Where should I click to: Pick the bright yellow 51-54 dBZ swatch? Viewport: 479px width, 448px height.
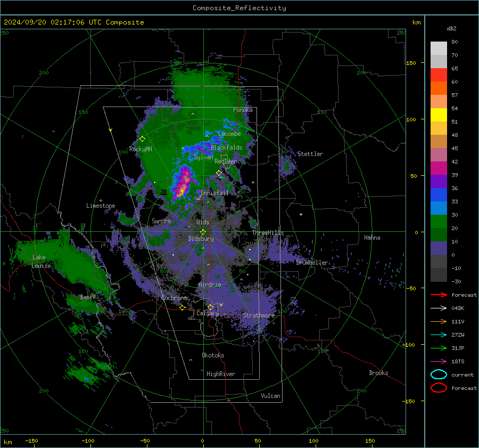pyautogui.click(x=439, y=115)
